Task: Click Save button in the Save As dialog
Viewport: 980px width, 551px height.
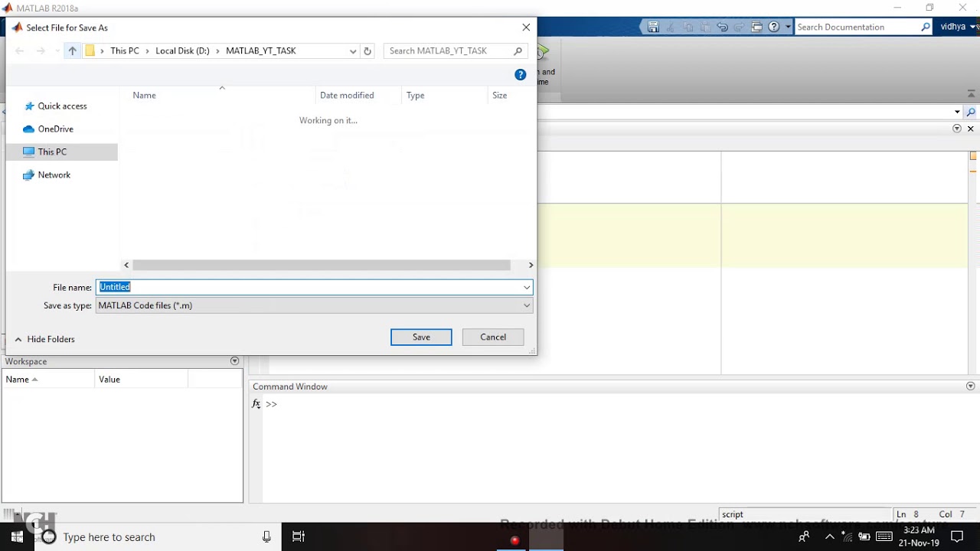Action: [x=421, y=337]
